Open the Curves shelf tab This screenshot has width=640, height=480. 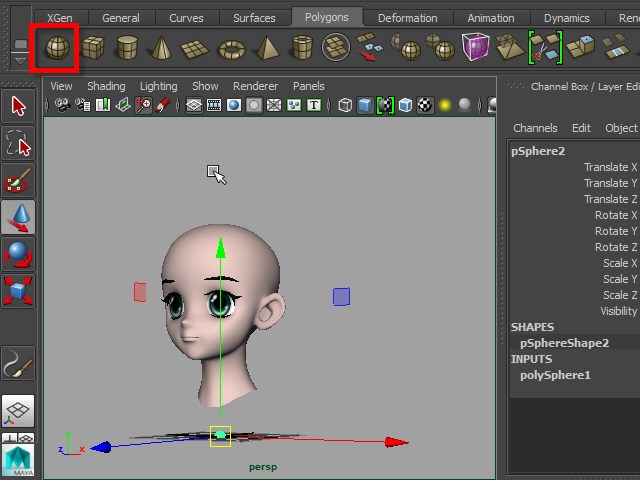coord(186,18)
